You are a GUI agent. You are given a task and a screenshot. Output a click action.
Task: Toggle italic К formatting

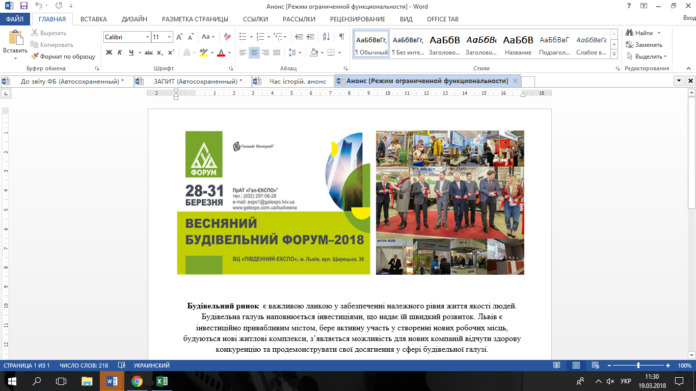point(119,52)
